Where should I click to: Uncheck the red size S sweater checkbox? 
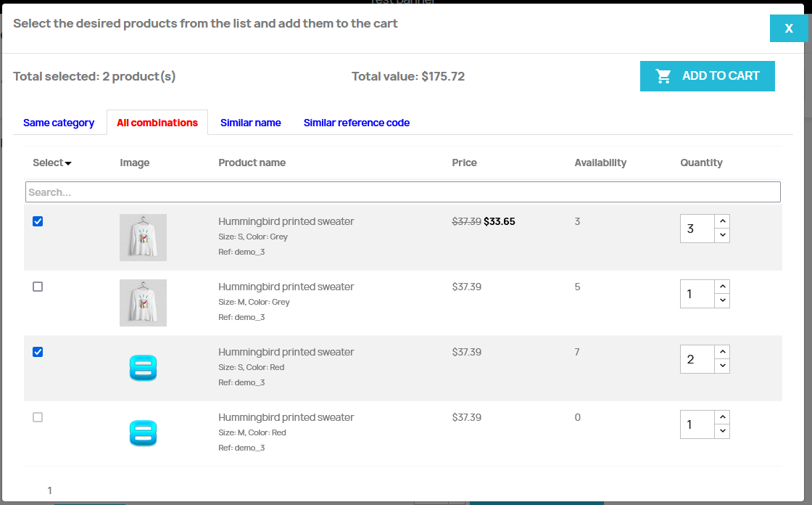[x=38, y=352]
